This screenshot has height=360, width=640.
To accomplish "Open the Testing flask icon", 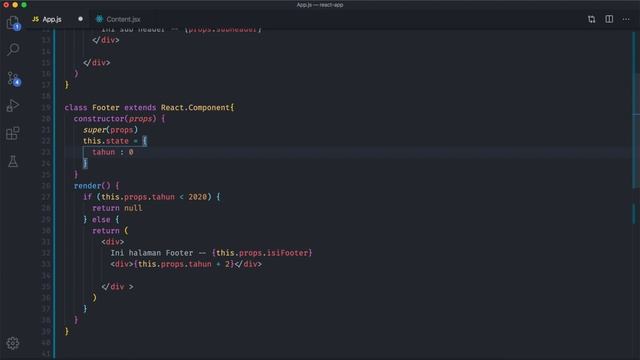I will point(13,161).
